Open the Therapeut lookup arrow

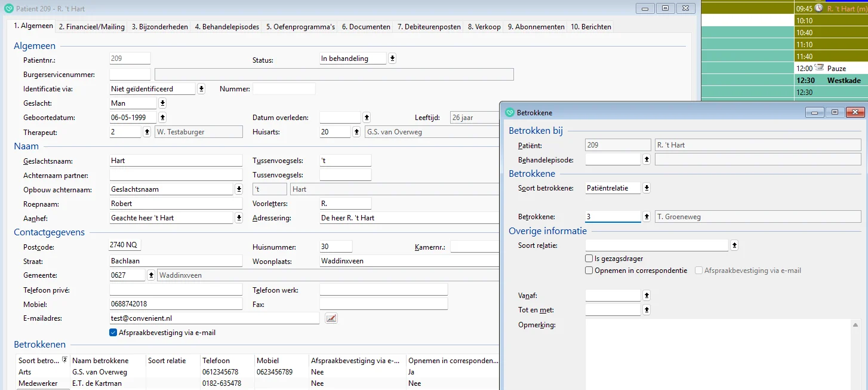[x=147, y=132]
